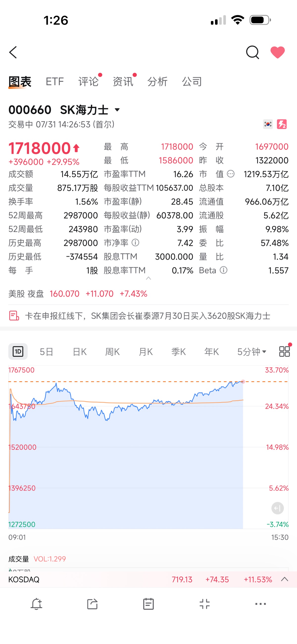Image resolution: width=297 pixels, height=644 pixels.
Task: Share this stock via share icon
Action: point(92,604)
